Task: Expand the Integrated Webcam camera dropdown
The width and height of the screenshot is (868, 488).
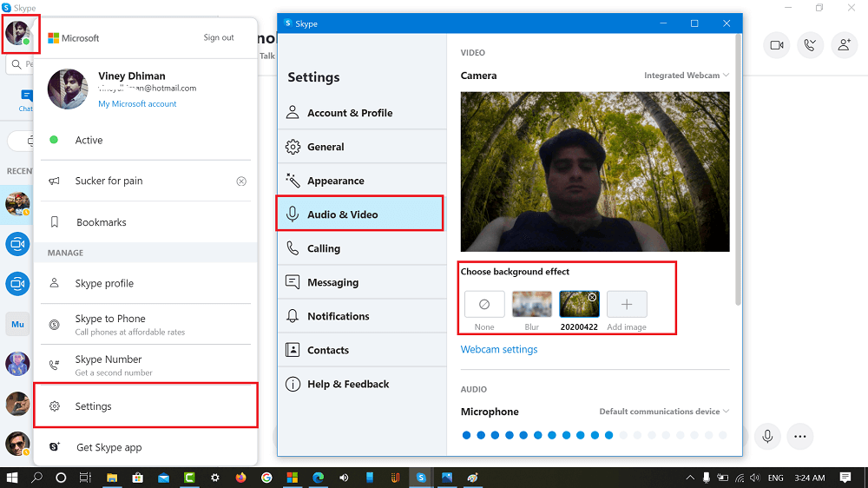Action: pyautogui.click(x=687, y=76)
